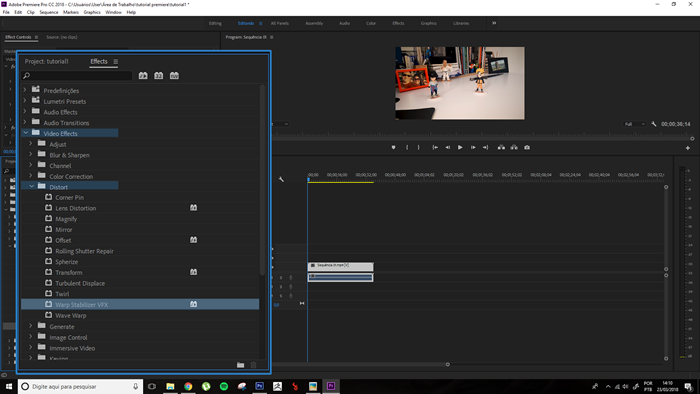Click the accelerated badge beside Lens Distortion
700x394 pixels.
[193, 207]
